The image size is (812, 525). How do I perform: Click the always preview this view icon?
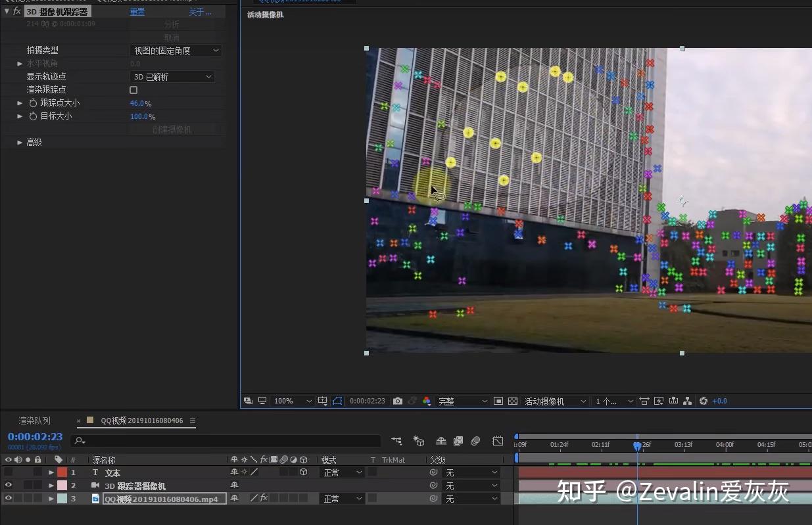tap(248, 401)
